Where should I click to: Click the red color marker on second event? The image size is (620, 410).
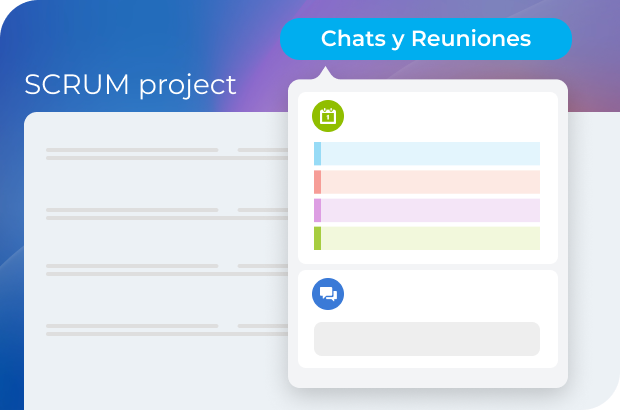click(317, 182)
